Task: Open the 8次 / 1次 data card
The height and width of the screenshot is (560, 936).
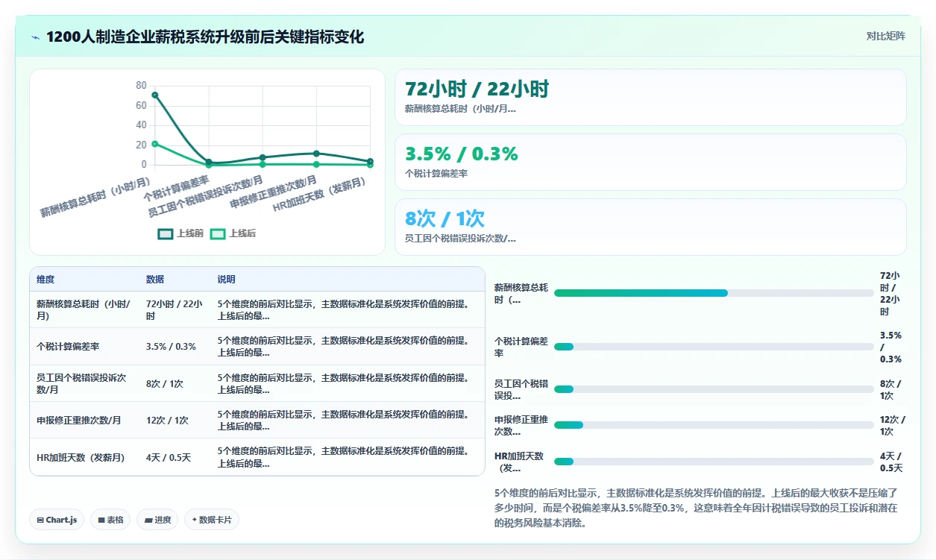Action: [650, 227]
